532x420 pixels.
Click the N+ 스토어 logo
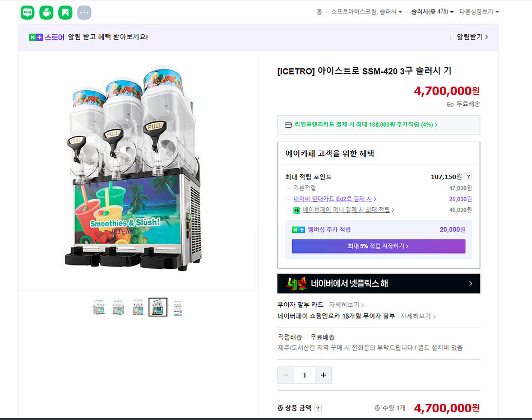(x=47, y=37)
